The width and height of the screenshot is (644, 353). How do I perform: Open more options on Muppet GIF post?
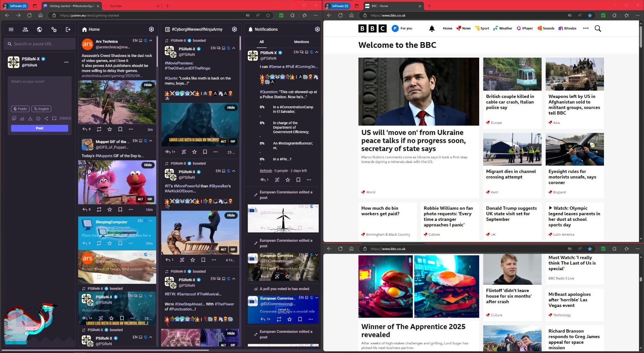[x=131, y=209]
